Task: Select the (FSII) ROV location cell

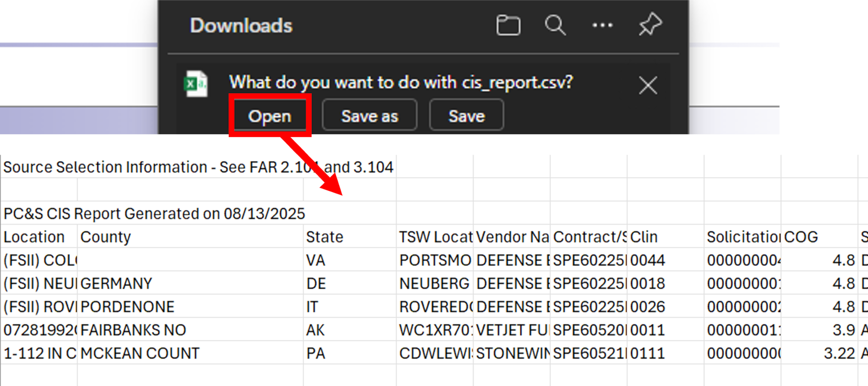Action: (39, 306)
